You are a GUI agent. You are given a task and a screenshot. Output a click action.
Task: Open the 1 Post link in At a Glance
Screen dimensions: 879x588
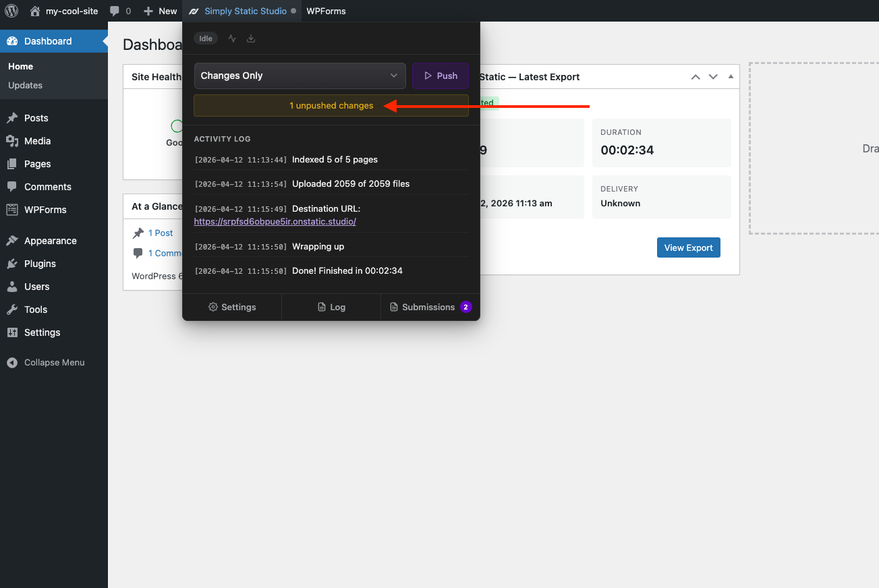point(161,233)
